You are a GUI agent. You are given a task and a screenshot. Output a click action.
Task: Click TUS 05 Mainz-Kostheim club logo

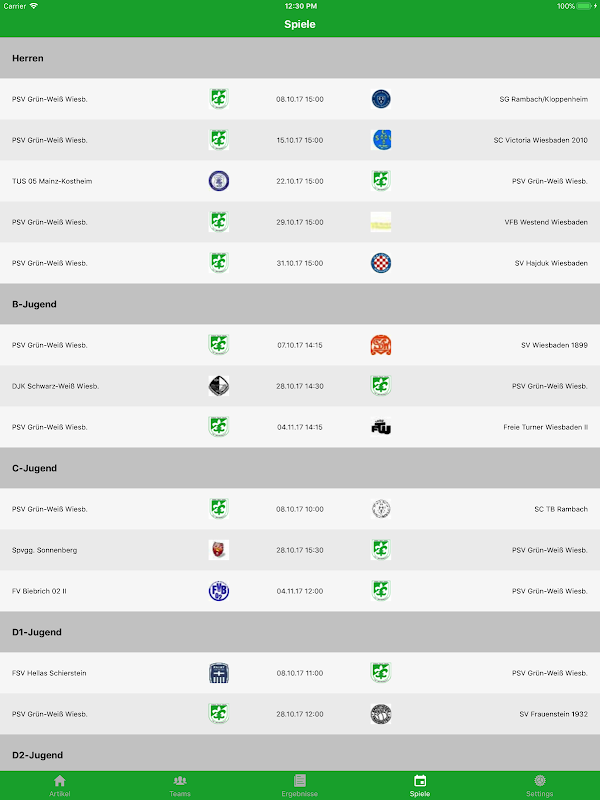tap(219, 181)
